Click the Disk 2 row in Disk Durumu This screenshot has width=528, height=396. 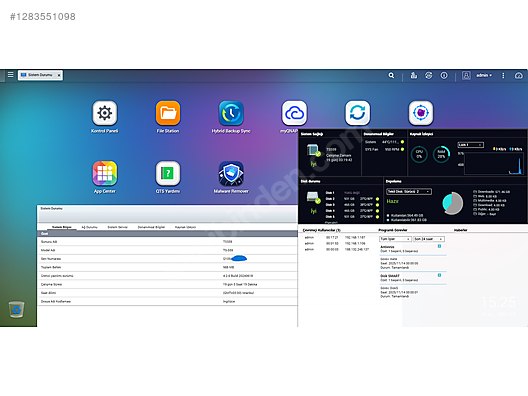click(x=352, y=199)
